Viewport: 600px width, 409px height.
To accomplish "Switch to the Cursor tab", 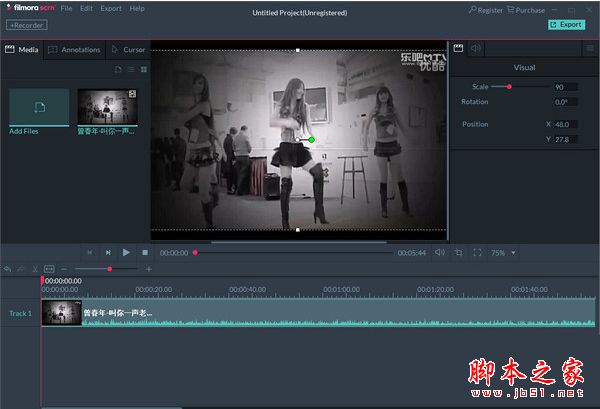I will [x=129, y=50].
